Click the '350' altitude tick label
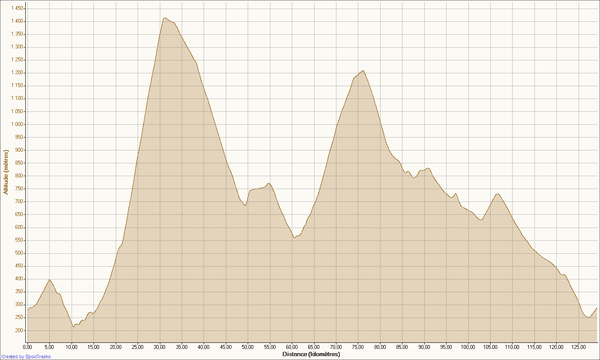Viewport: 600px width, 360px height. tap(20, 292)
